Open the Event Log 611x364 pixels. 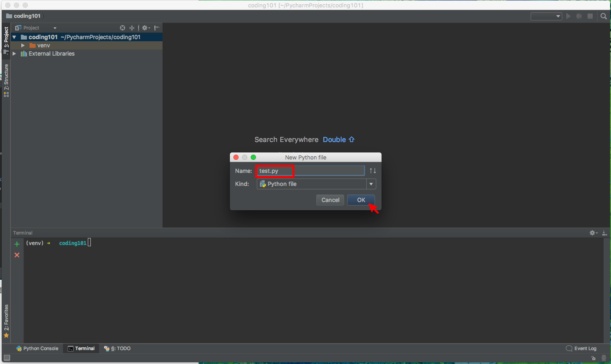[581, 348]
